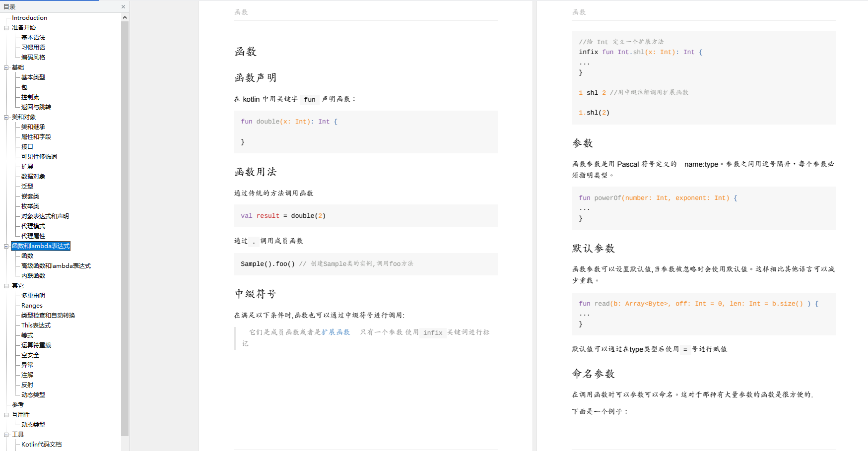Collapse the 工具 tree node
Viewport: 868px width, 451px height.
tap(6, 435)
